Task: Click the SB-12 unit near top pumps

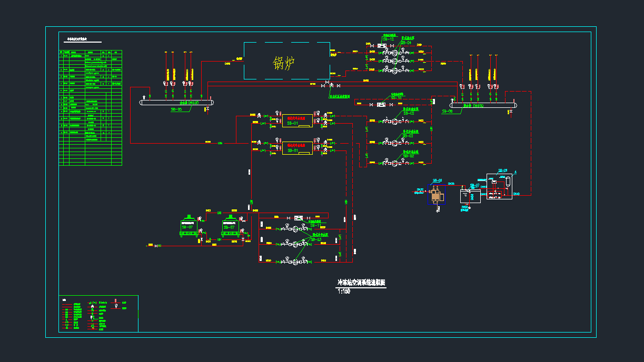Action: (x=382, y=46)
